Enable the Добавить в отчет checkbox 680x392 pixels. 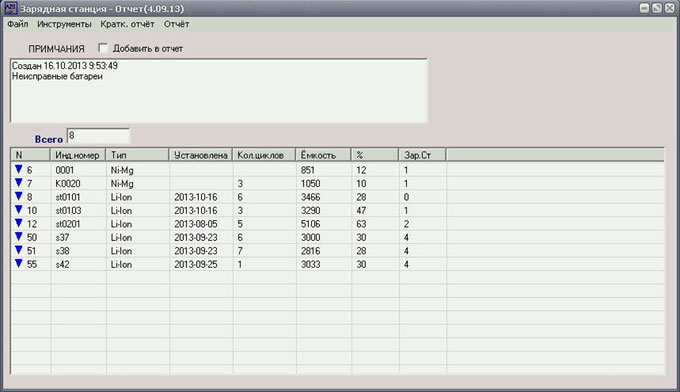[103, 48]
